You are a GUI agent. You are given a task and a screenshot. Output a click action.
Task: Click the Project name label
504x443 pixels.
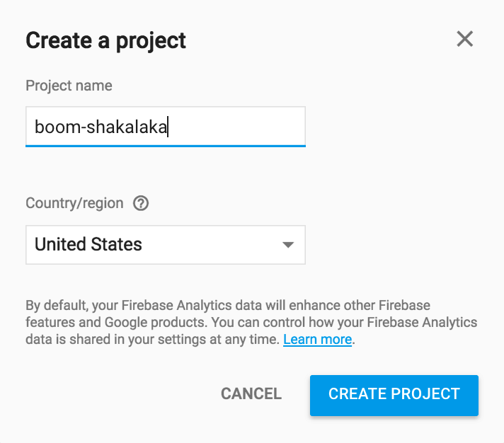69,86
